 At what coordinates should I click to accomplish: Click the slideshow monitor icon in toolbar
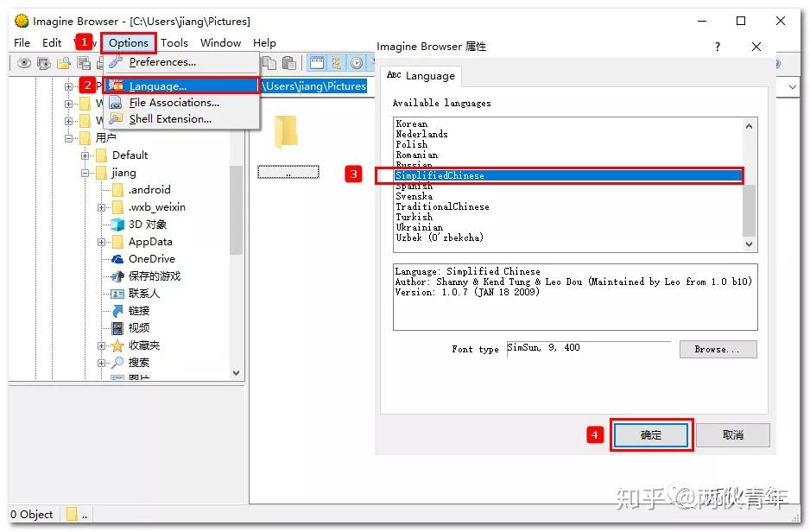coord(44,64)
